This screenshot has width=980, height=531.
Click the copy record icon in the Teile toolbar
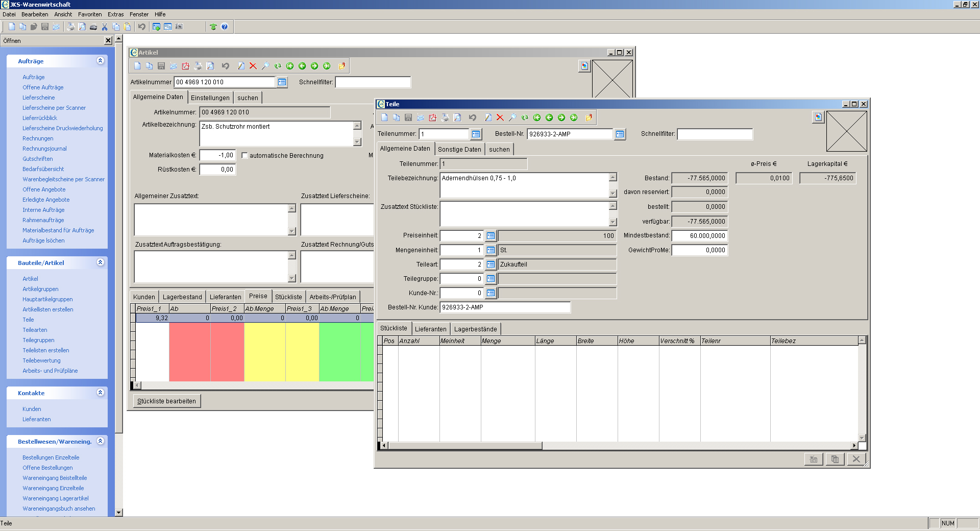396,117
